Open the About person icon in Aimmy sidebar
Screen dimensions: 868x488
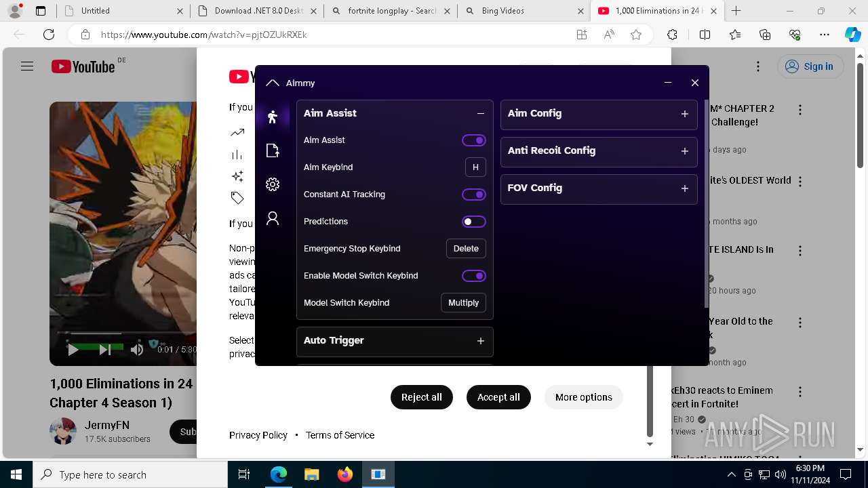(x=273, y=218)
